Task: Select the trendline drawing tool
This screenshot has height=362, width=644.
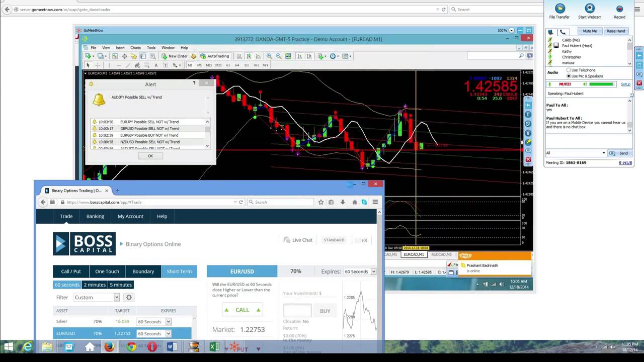Action: tap(128, 65)
